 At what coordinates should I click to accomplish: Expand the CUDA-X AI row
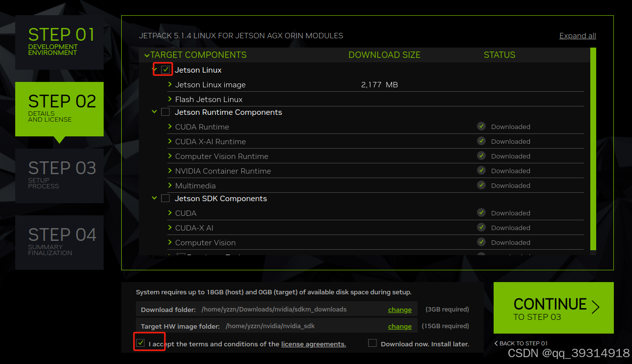click(x=170, y=228)
